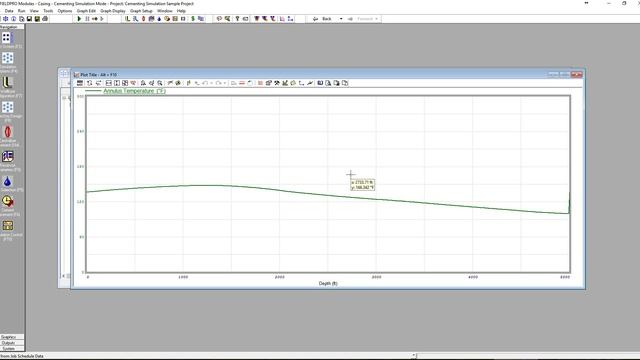This screenshot has width=640, height=360.
Task: Open the Tools menu
Action: (48, 11)
